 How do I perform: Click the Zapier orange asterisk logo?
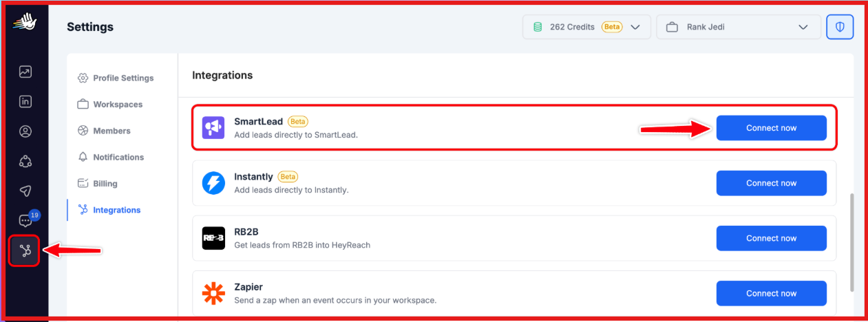pyautogui.click(x=213, y=293)
